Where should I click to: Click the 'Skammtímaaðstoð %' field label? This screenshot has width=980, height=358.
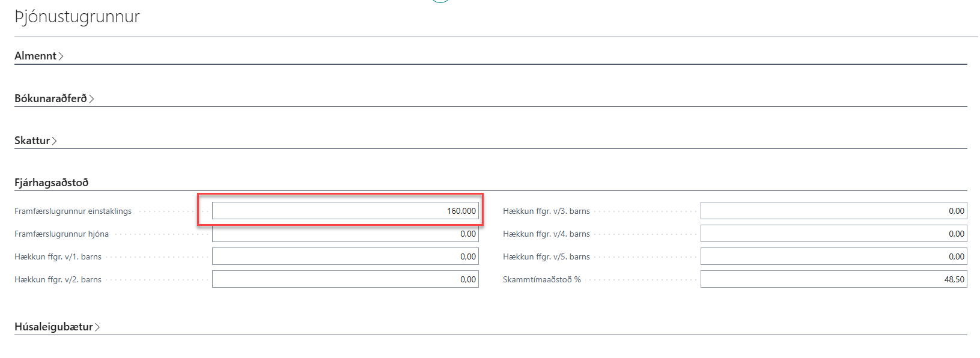541,279
